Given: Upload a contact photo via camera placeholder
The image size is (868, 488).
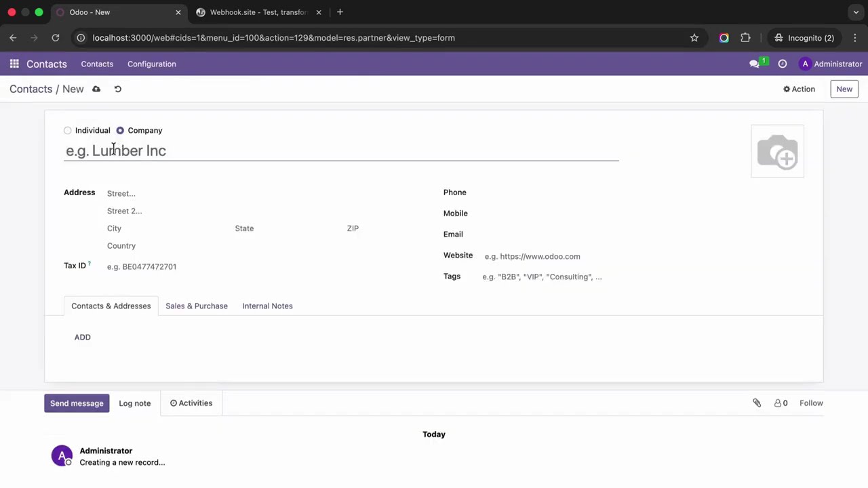Looking at the screenshot, I should pyautogui.click(x=777, y=151).
